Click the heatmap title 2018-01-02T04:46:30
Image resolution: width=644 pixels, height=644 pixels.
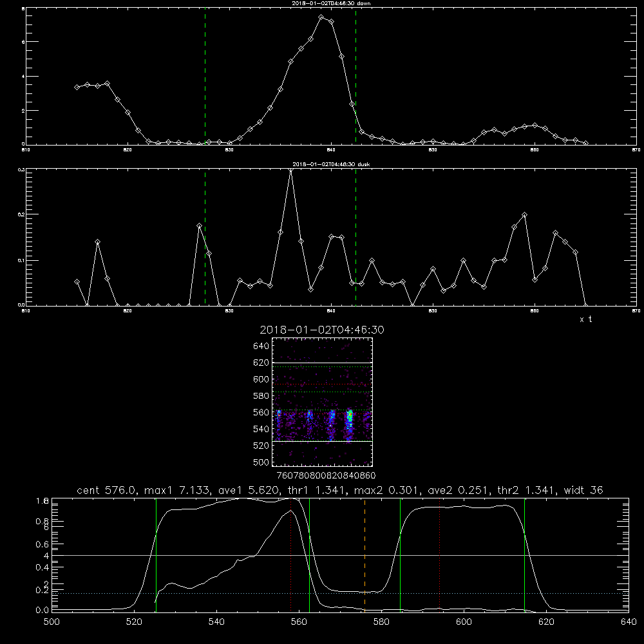point(322,330)
